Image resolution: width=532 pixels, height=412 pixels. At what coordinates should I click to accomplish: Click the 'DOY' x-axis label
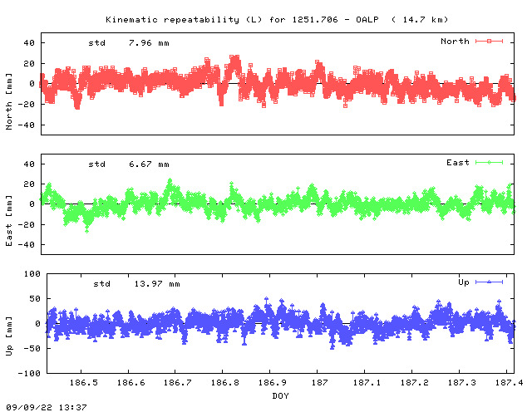(x=281, y=395)
